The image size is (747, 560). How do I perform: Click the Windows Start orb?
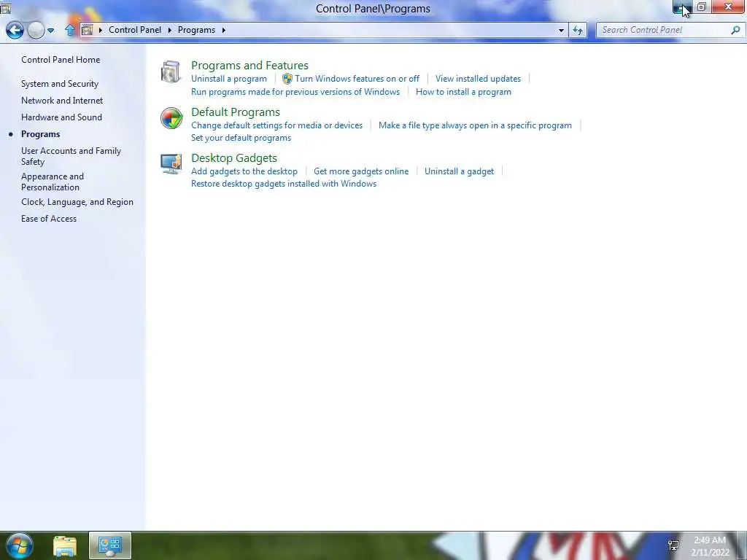tap(20, 545)
